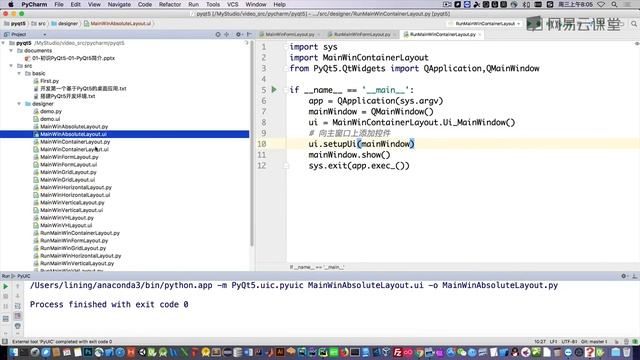Viewport: 640px width, 360px height.
Task: Open Trash in the Dock
Action: pos(626,352)
